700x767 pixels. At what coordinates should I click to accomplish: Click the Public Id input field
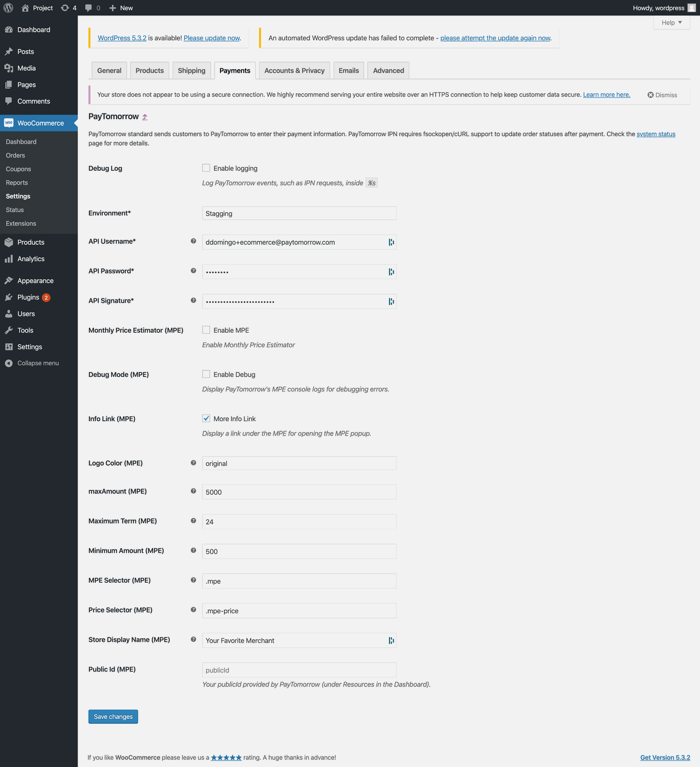tap(299, 670)
